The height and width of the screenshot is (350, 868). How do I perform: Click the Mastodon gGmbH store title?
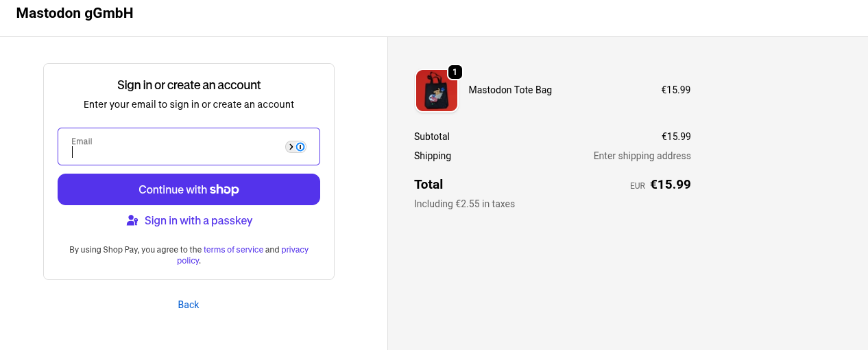(75, 13)
